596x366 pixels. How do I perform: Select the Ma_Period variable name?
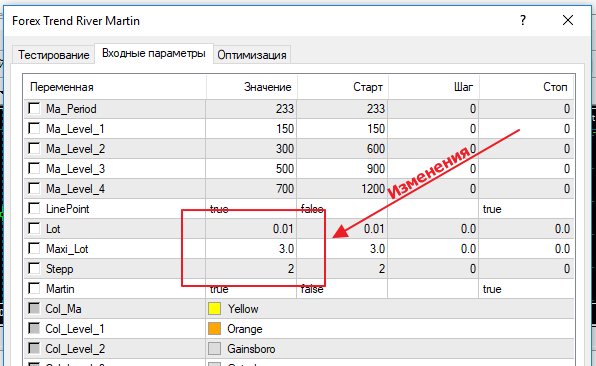pos(71,109)
